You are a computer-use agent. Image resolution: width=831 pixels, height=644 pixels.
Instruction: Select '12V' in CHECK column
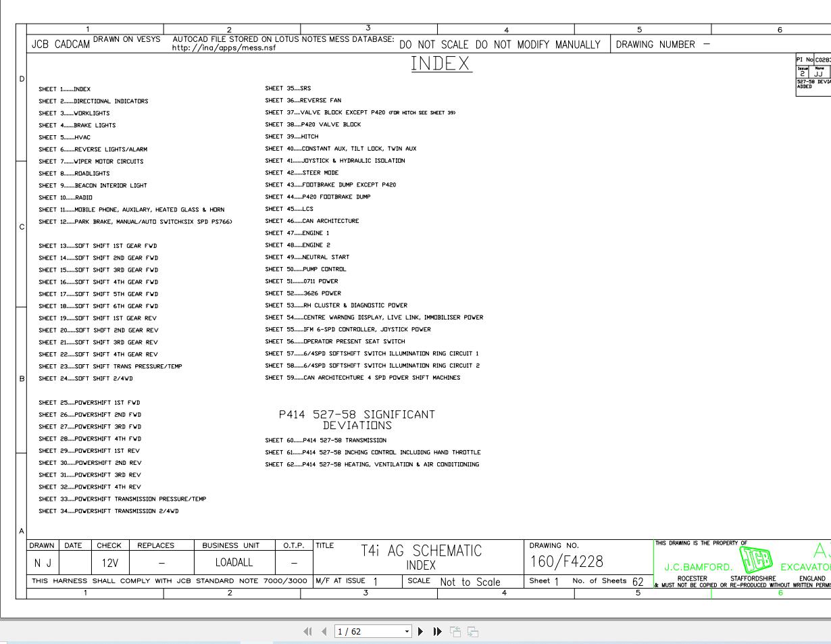(x=109, y=562)
